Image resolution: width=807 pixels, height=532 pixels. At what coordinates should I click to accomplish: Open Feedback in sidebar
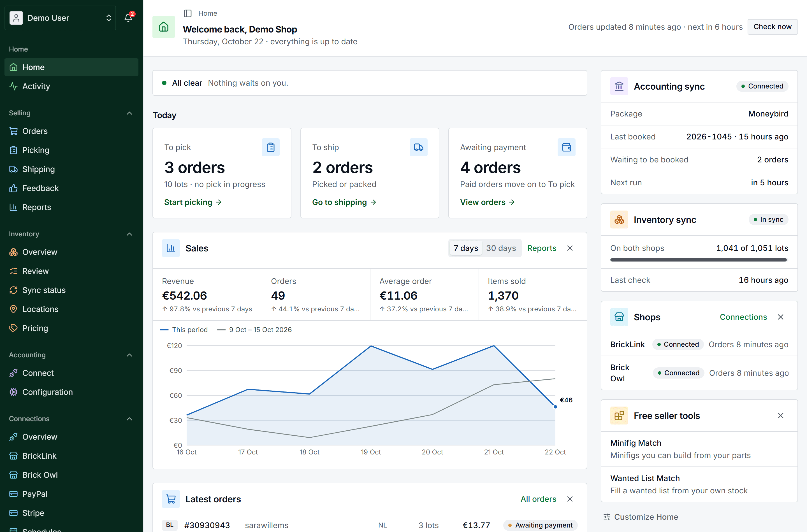[x=71, y=188]
